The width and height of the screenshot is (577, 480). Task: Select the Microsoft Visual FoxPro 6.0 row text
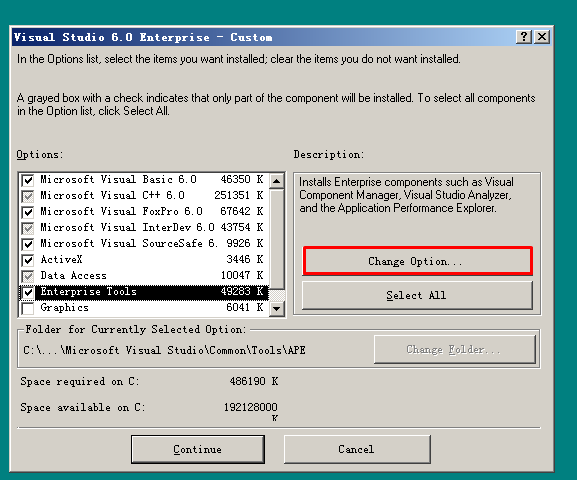coord(121,211)
